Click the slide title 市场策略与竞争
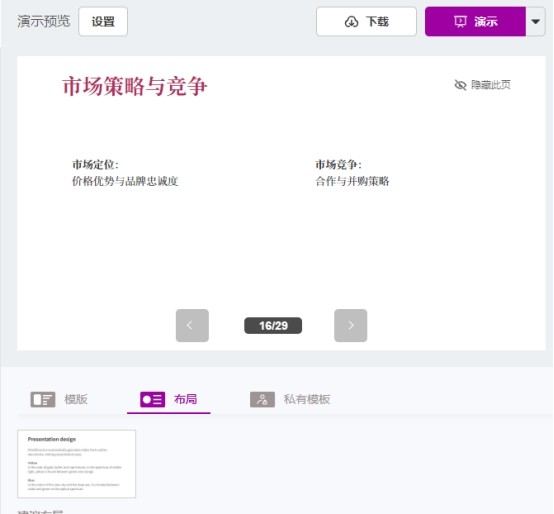The width and height of the screenshot is (554, 514). click(x=135, y=86)
